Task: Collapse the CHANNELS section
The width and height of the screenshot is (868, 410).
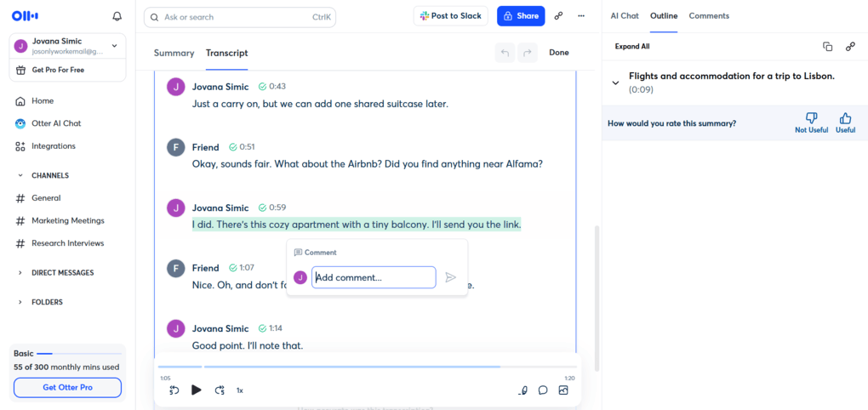Action: (20, 175)
